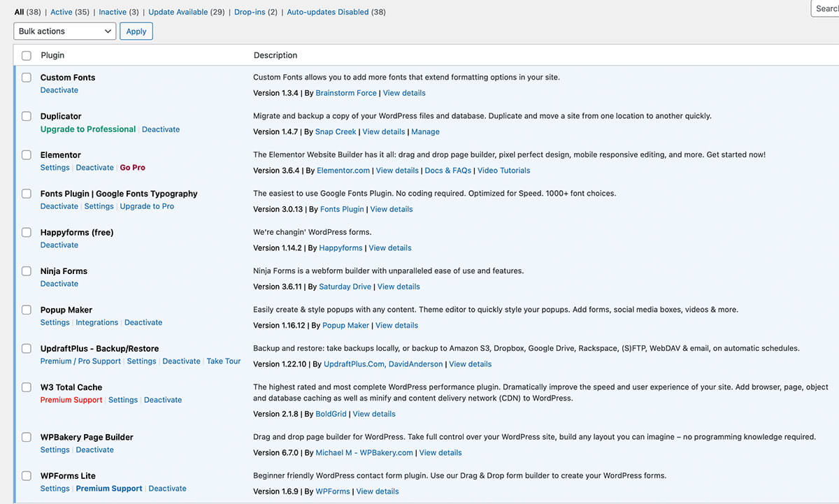
Task: Deactivate the Custom Fonts plugin
Action: pyautogui.click(x=59, y=90)
